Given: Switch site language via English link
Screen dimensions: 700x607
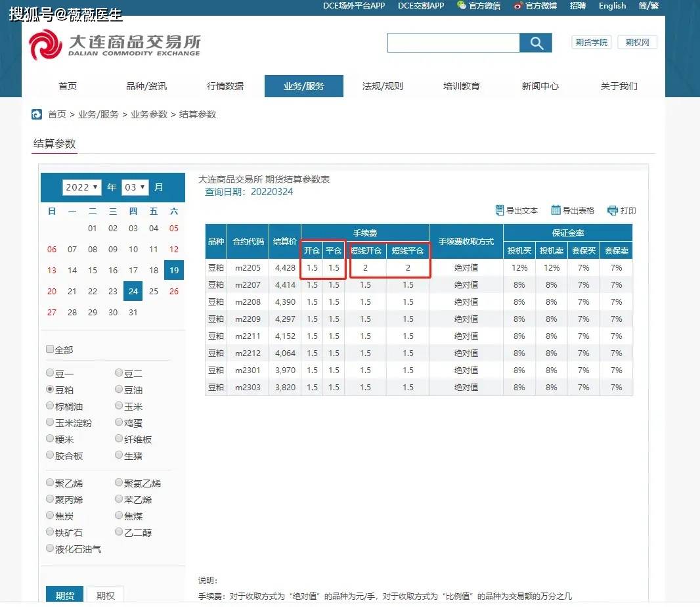Looking at the screenshot, I should click(x=611, y=6).
